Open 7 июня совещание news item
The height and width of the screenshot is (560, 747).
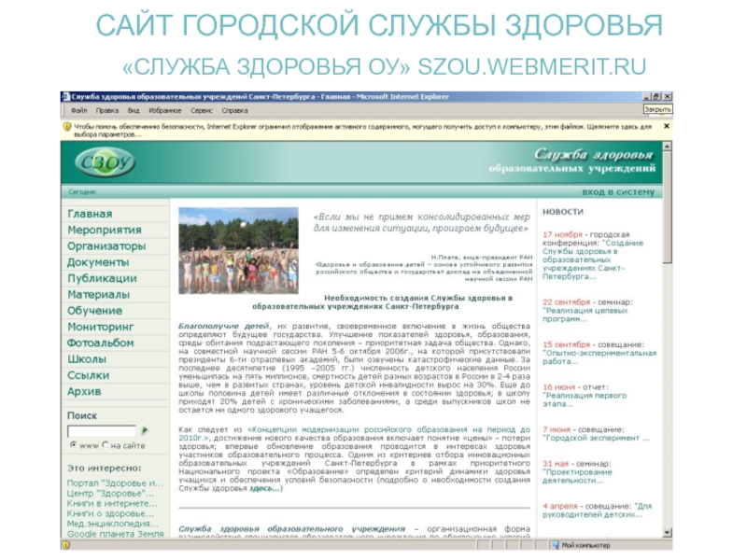[x=596, y=433]
